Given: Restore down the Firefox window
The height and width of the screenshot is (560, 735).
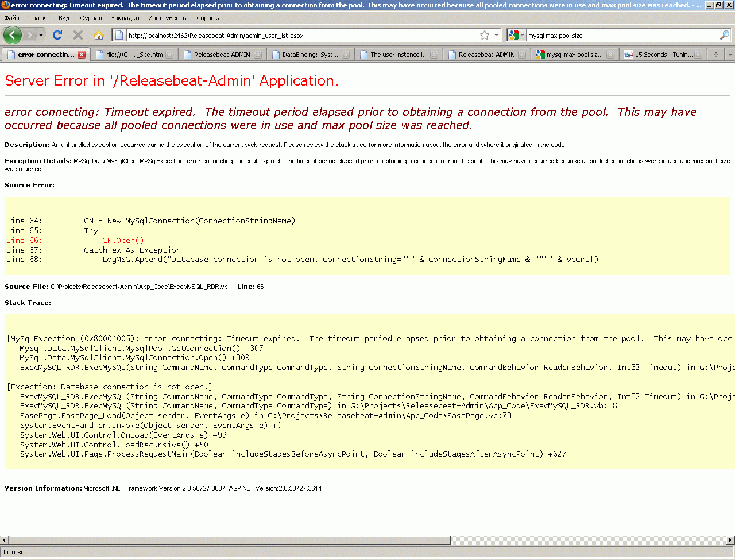Looking at the screenshot, I should pyautogui.click(x=718, y=5).
